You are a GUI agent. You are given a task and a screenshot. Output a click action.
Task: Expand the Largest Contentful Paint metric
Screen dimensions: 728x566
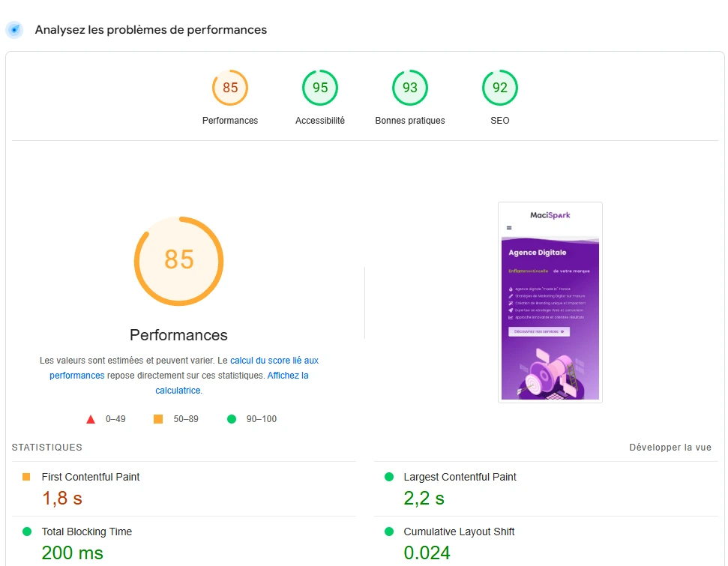point(546,490)
